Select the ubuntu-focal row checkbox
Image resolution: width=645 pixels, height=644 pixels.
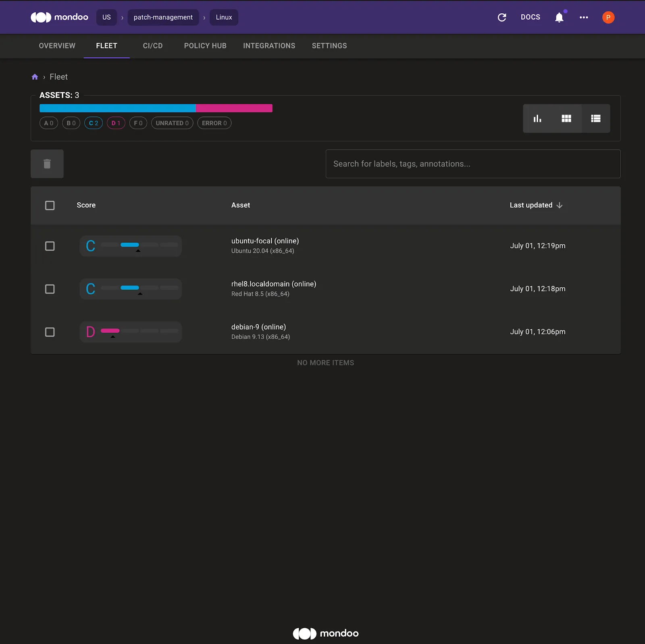[x=50, y=246]
